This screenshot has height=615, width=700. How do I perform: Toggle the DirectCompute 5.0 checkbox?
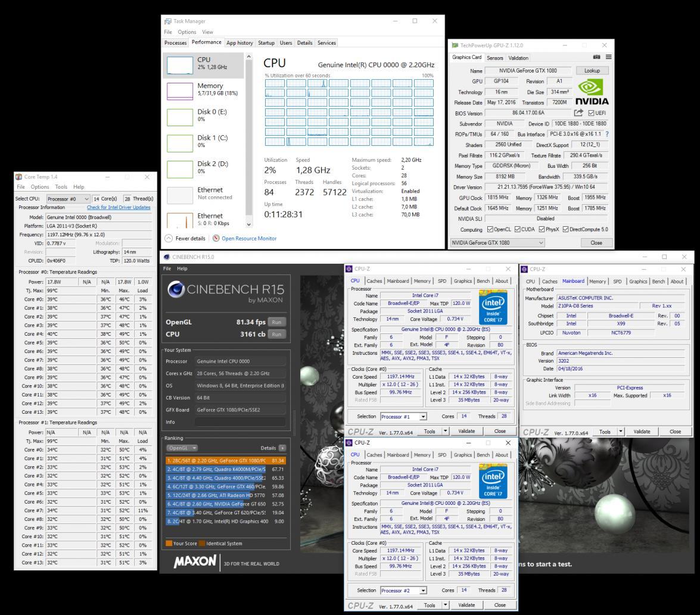coord(565,229)
